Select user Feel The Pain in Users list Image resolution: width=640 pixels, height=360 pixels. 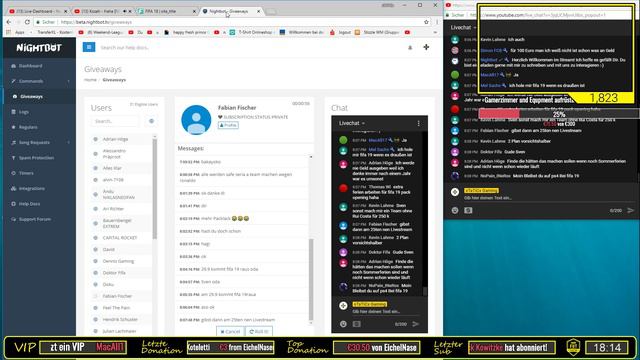tap(116, 308)
